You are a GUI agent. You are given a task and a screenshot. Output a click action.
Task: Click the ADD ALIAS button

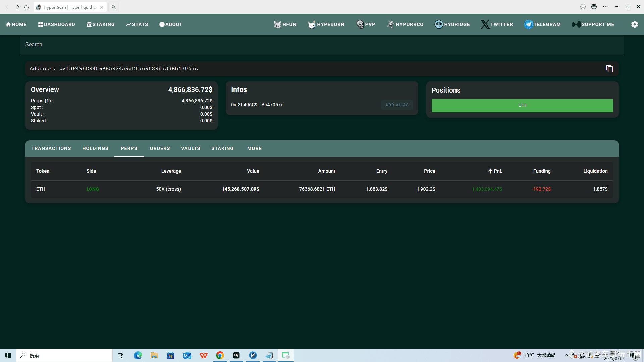[x=397, y=105]
